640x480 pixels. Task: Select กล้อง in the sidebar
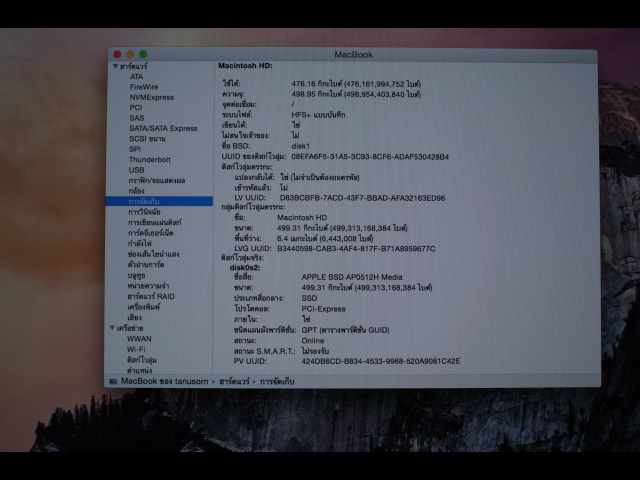click(136, 191)
